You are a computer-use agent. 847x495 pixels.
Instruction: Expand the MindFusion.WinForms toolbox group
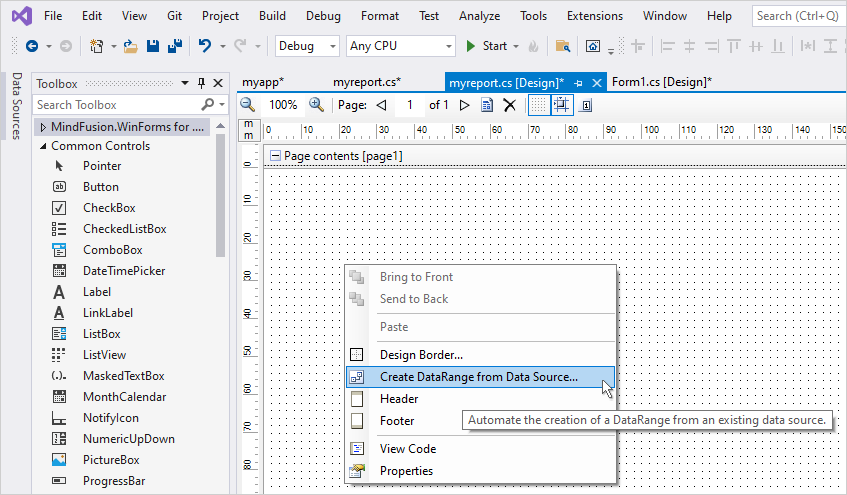point(43,127)
